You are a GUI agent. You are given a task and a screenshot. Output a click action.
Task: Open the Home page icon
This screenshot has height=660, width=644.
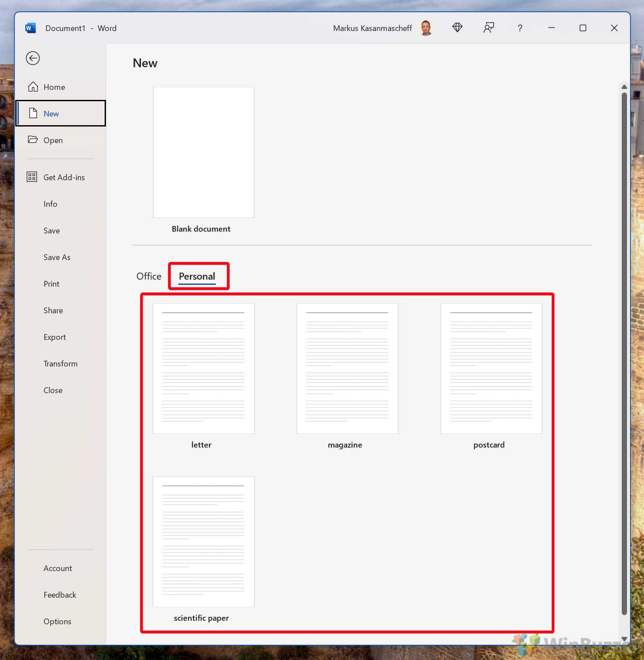(33, 87)
